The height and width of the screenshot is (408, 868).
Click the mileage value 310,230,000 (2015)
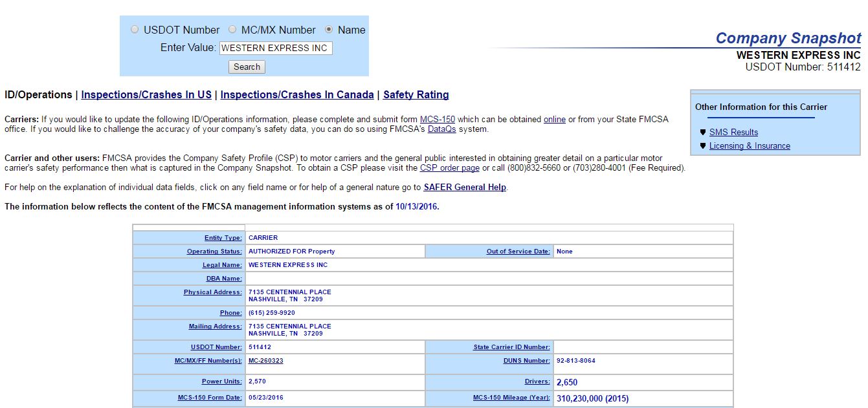[593, 398]
